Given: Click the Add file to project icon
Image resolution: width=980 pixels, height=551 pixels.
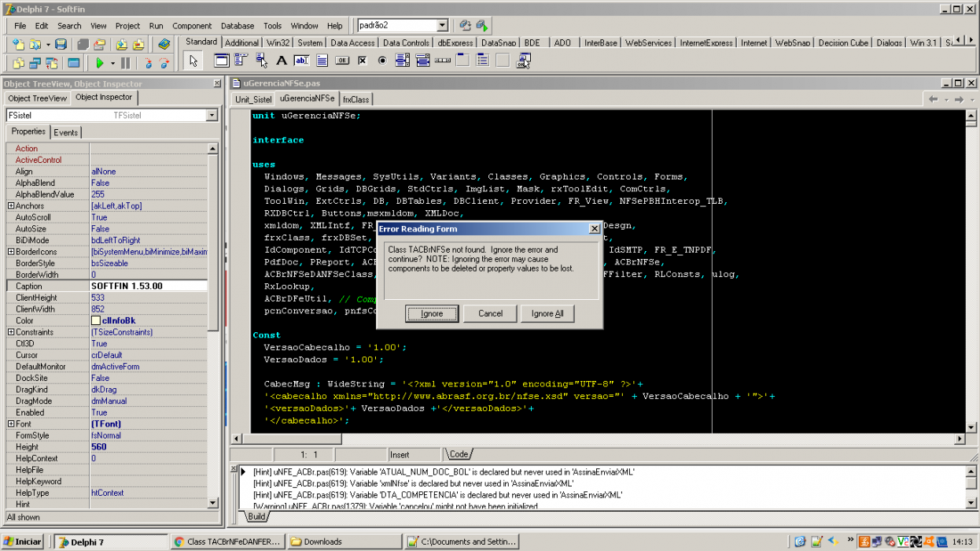Looking at the screenshot, I should tap(121, 44).
